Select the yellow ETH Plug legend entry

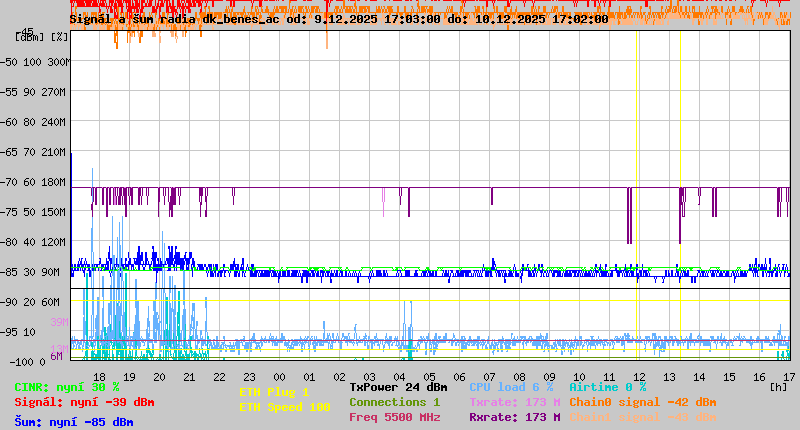(x=274, y=392)
